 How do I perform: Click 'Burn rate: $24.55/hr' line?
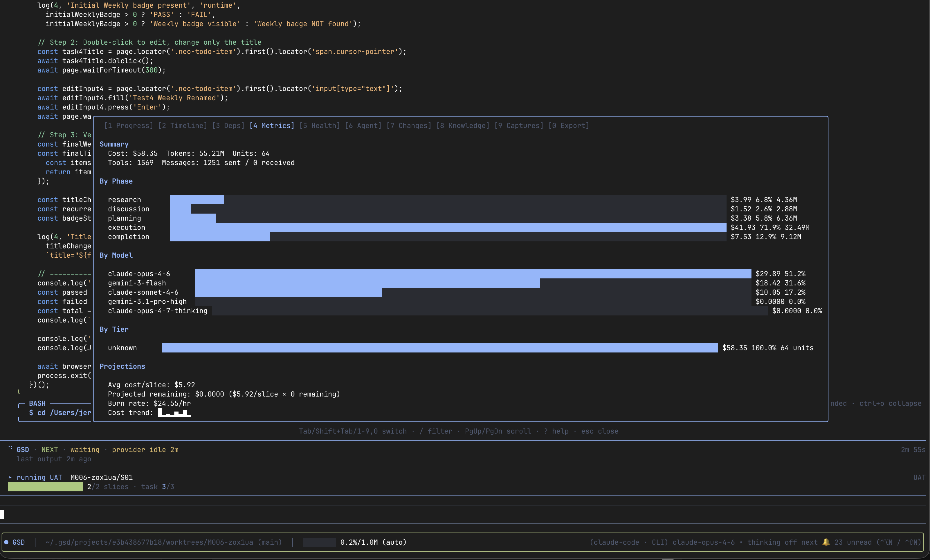pos(149,403)
